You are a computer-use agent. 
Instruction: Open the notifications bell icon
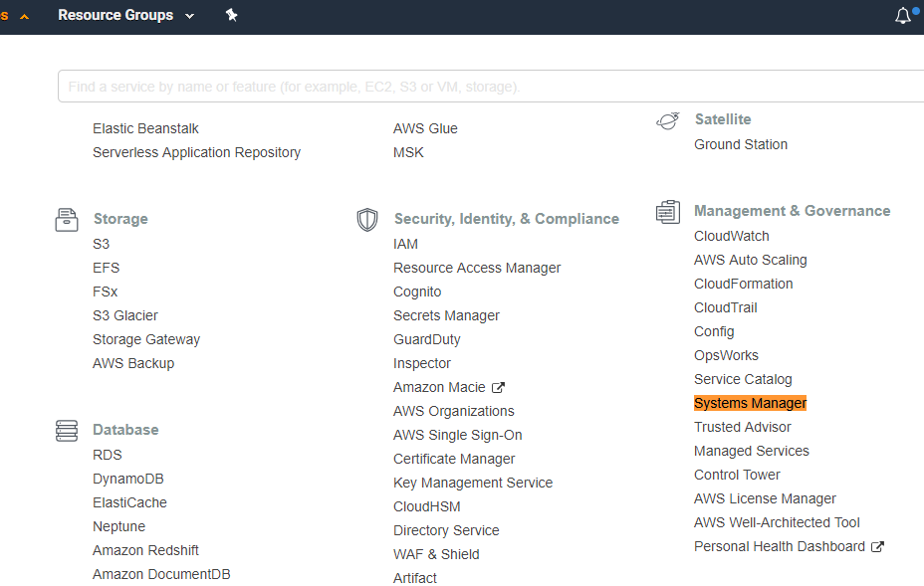click(x=903, y=16)
